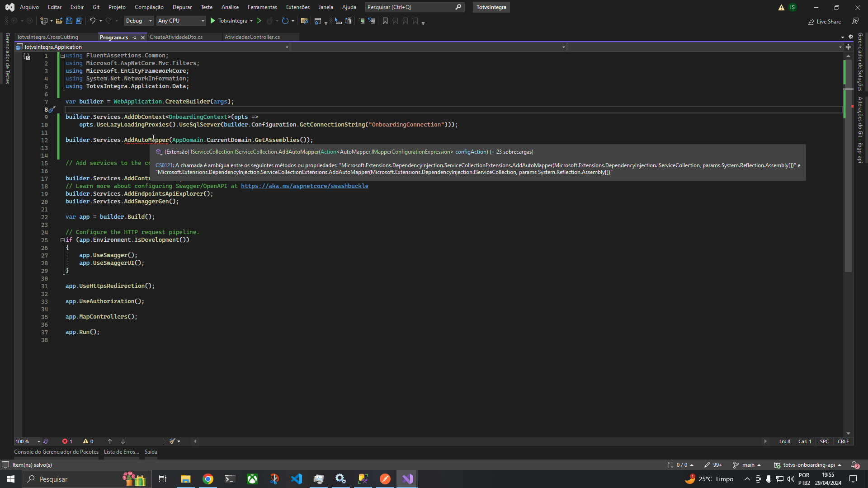Open the 100 % zoom level dropdown
The height and width of the screenshot is (488, 868).
pos(28,441)
